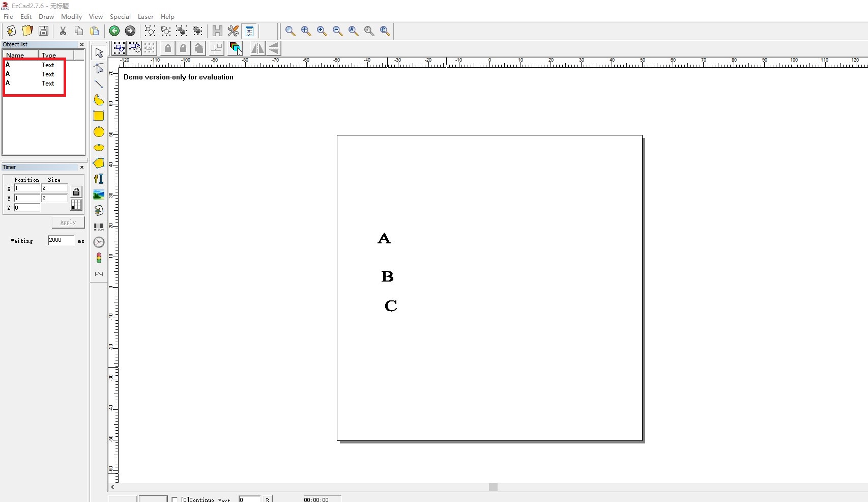
Task: Choose the curve drawing tool
Action: click(99, 100)
